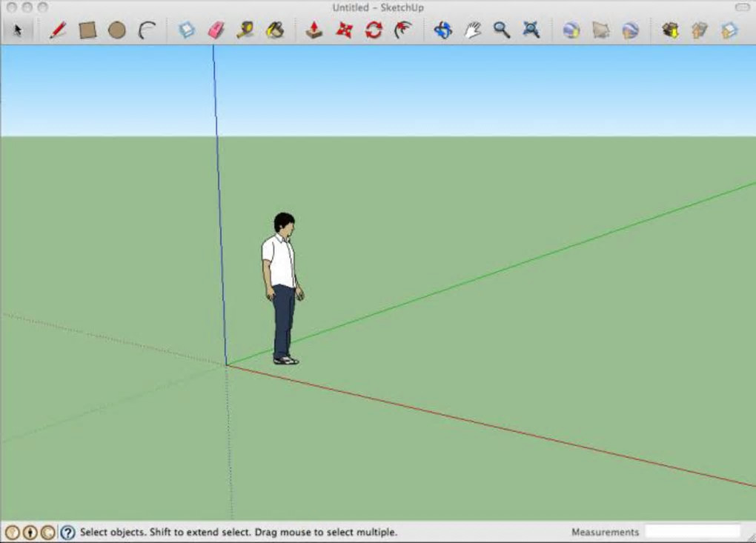Select the Rectangle tool
This screenshot has width=756, height=543.
87,30
